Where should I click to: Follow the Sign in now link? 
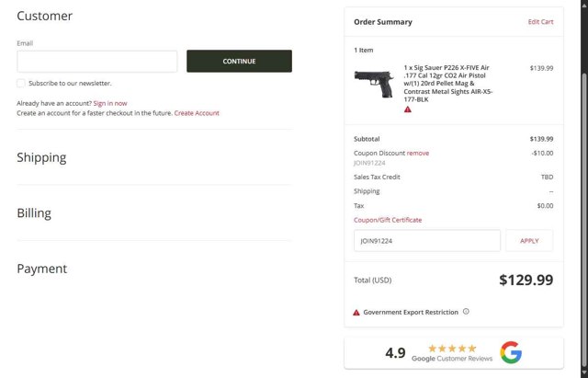pos(110,103)
